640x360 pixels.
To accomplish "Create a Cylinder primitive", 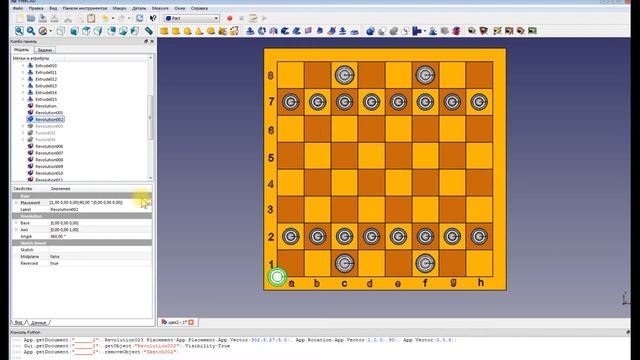I will [176, 31].
